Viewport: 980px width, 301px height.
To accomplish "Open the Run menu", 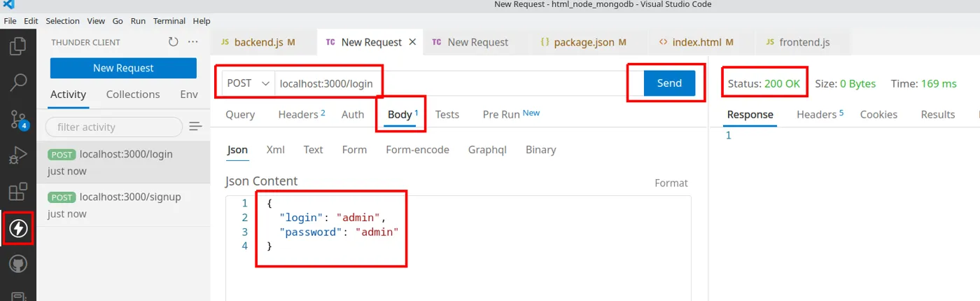I will [x=138, y=21].
